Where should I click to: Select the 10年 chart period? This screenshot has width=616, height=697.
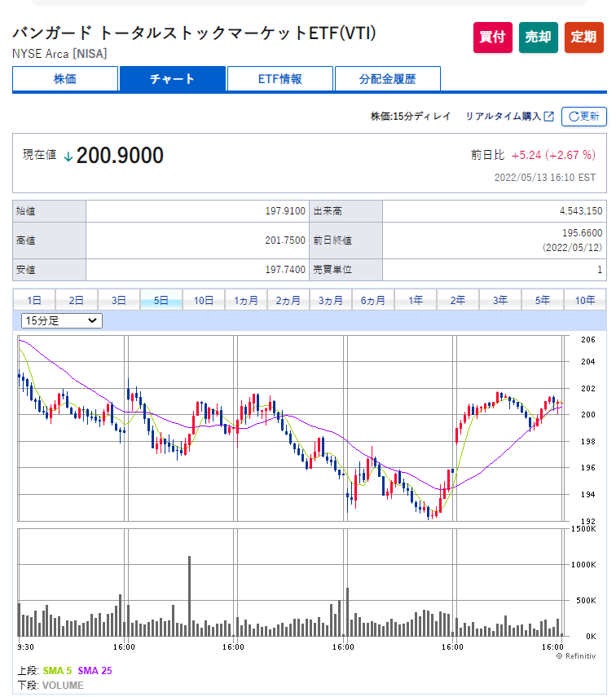[x=585, y=300]
